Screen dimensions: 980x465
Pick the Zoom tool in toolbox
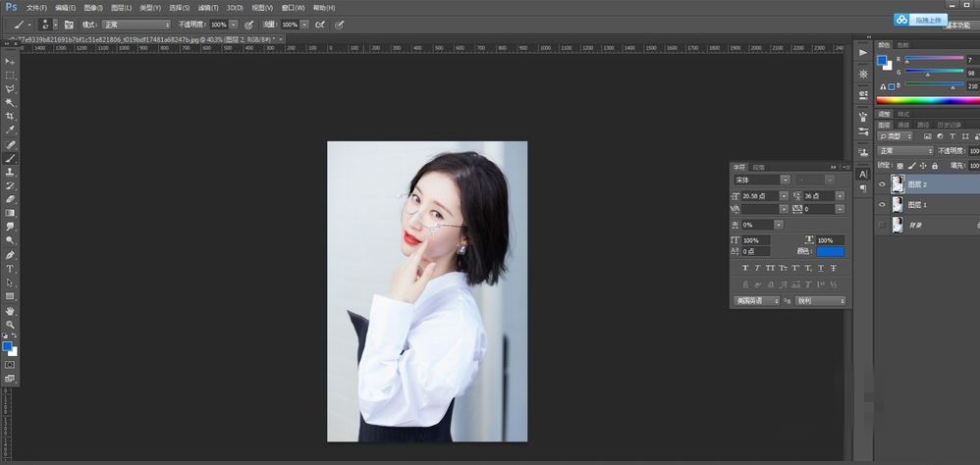11,324
